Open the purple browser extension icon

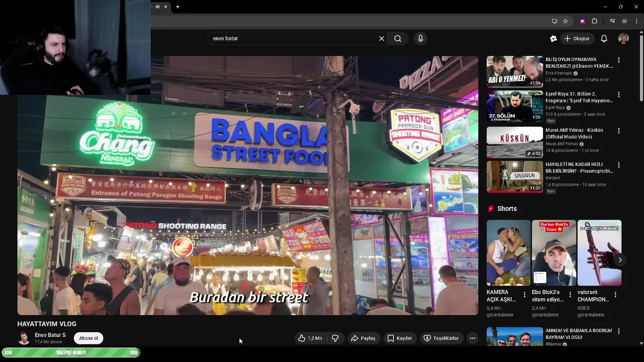583,21
